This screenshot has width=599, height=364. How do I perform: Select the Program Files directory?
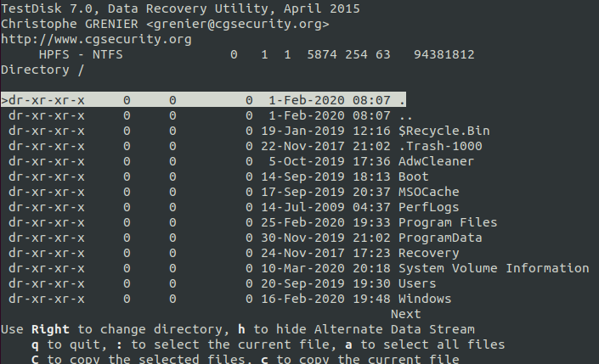click(447, 222)
